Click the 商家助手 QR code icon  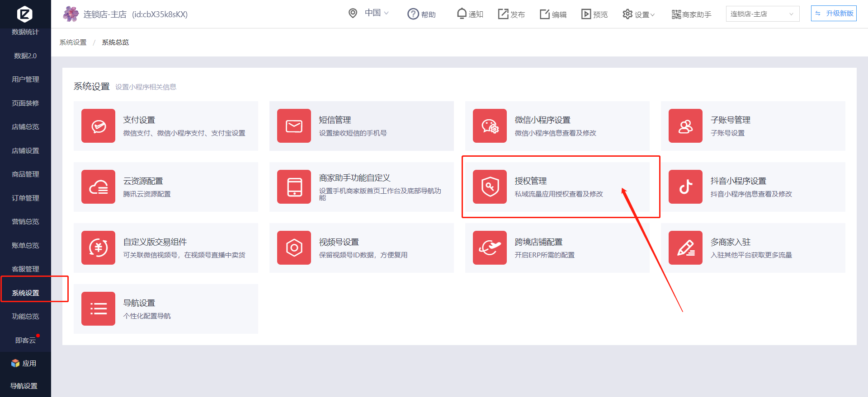click(x=676, y=14)
